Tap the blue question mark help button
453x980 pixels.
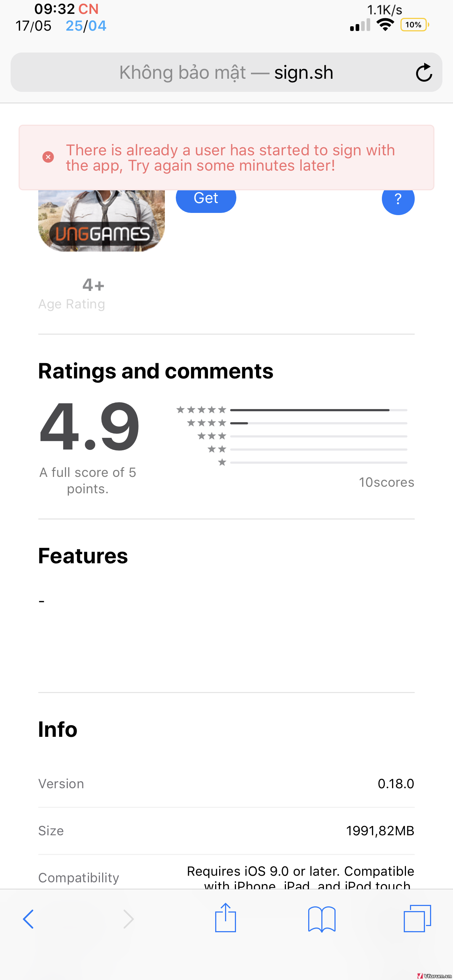(x=398, y=199)
